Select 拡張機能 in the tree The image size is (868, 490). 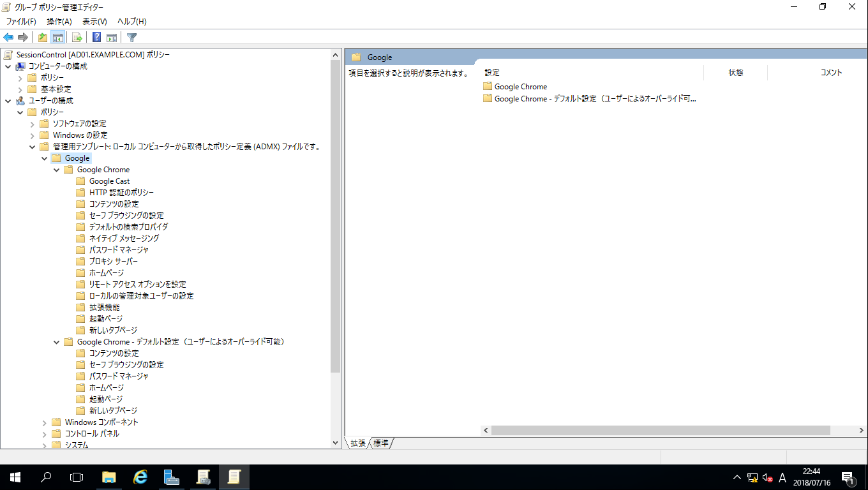(x=104, y=308)
